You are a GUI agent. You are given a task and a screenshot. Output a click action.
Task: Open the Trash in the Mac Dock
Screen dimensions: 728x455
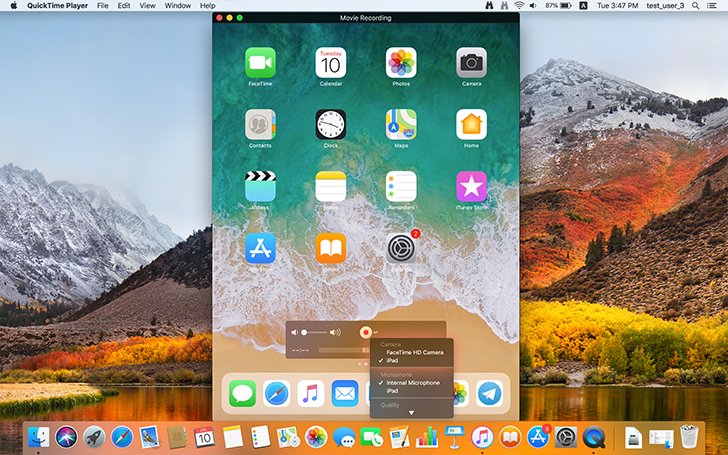(689, 437)
